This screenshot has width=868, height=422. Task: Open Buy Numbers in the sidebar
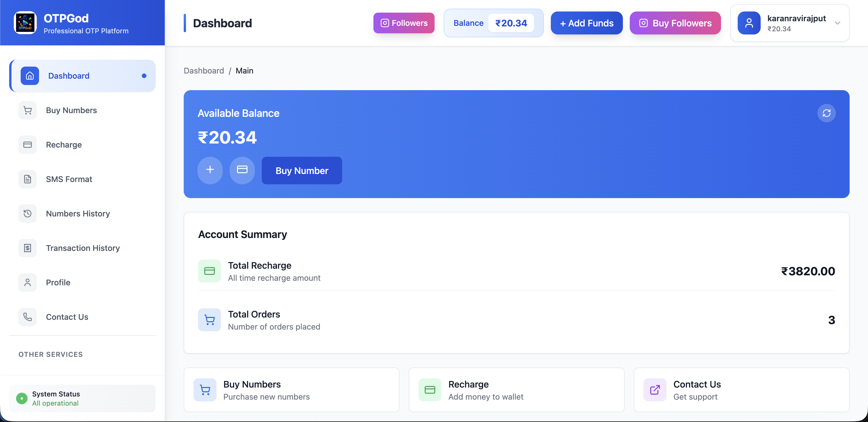[x=82, y=110]
